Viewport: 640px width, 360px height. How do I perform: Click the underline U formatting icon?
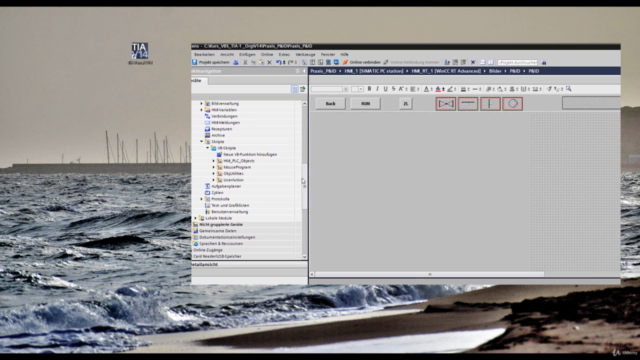pyautogui.click(x=385, y=89)
